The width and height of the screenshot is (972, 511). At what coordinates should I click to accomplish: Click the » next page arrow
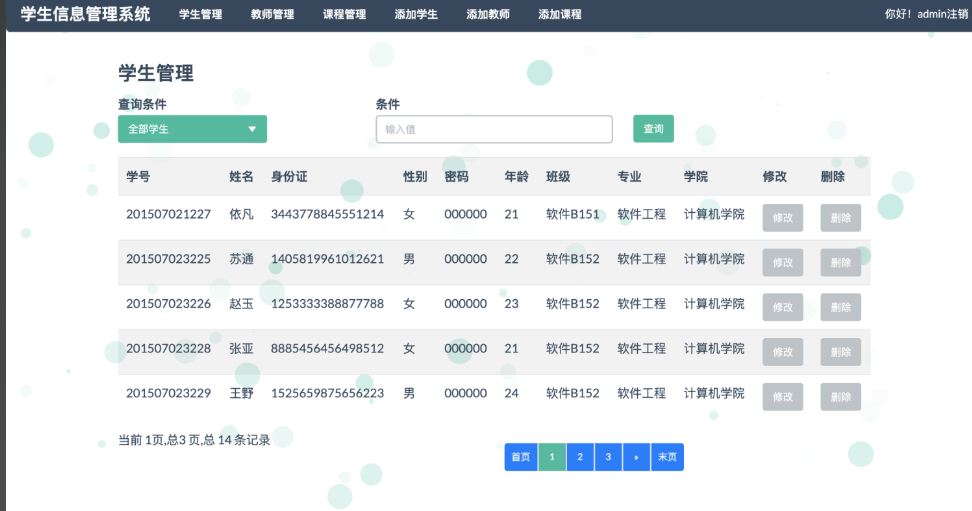[x=636, y=457]
